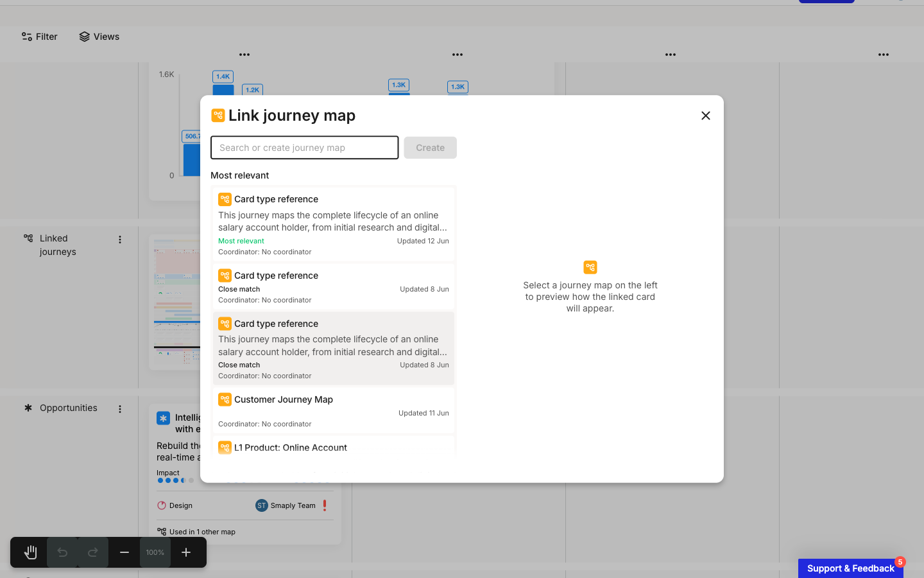Click the Impact rating dots
This screenshot has width=924, height=578.
point(176,480)
